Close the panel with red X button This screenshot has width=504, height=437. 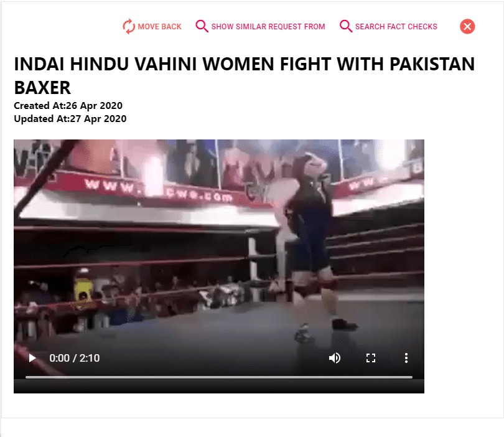click(467, 26)
